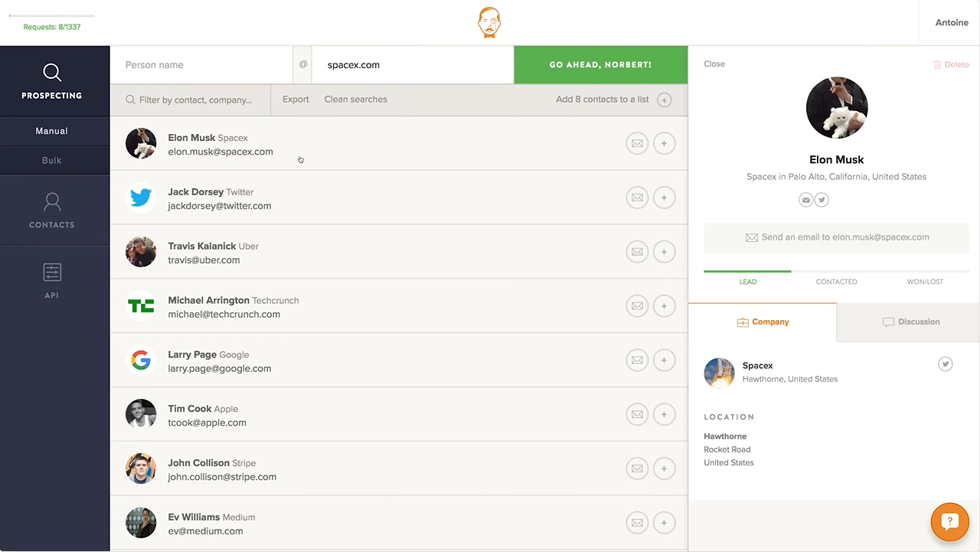980x552 pixels.
Task: Add Jack Dorsey to a list
Action: (665, 198)
